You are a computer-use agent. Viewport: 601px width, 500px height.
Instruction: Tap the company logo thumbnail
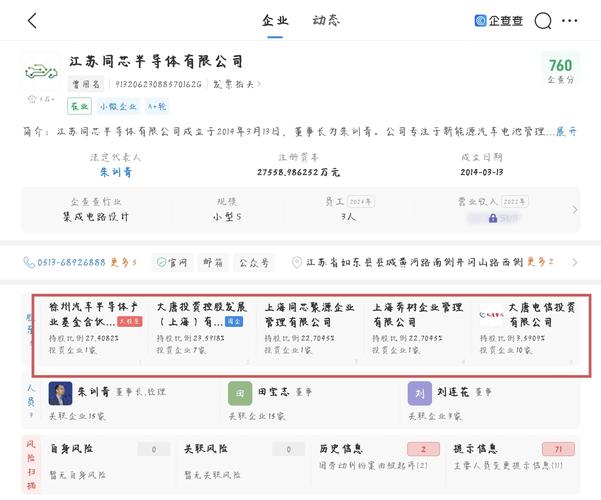point(41,72)
